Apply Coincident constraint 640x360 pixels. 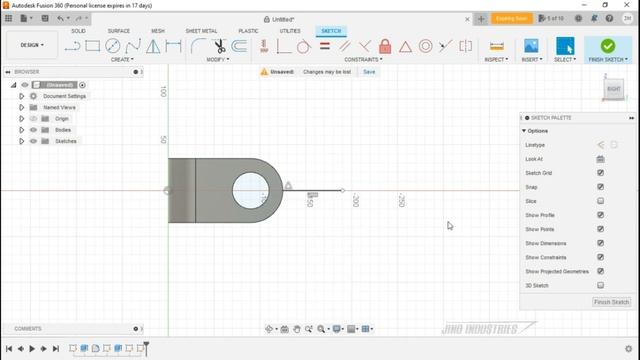[x=283, y=46]
